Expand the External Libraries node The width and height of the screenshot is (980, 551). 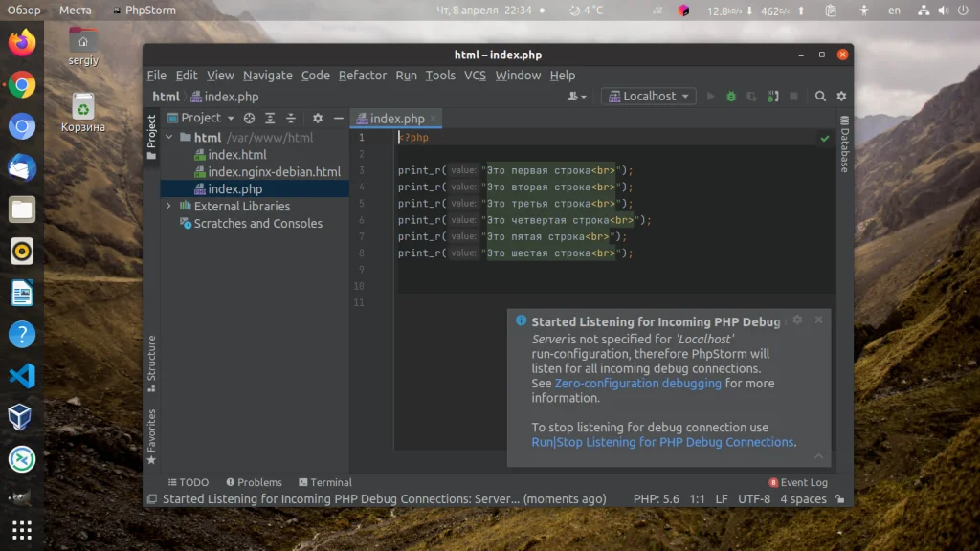tap(168, 206)
